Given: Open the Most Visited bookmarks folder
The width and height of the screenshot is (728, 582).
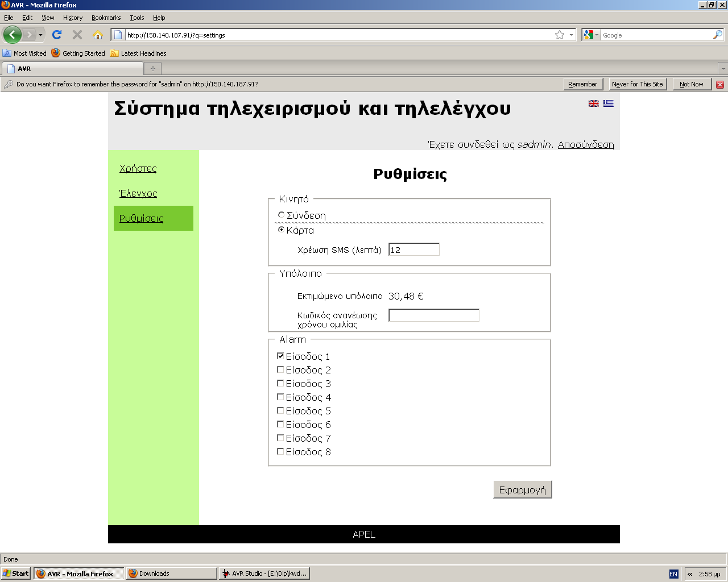Looking at the screenshot, I should click(x=24, y=53).
